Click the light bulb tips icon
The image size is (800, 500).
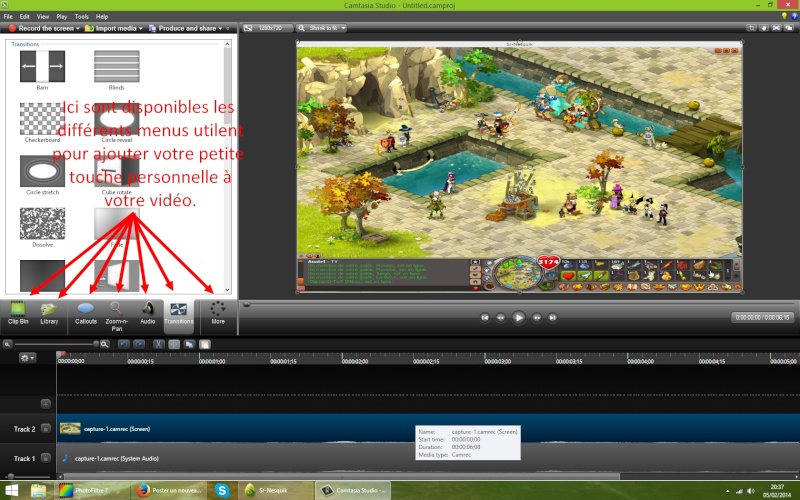tap(785, 16)
